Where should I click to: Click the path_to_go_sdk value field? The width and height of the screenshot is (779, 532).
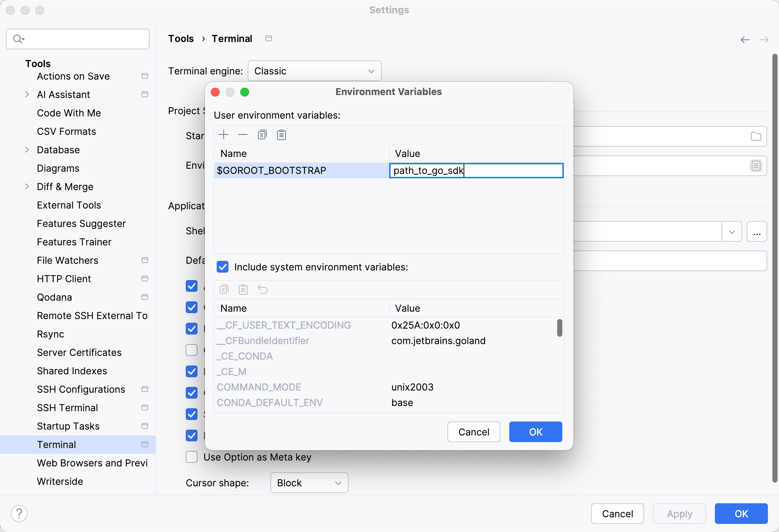[476, 170]
